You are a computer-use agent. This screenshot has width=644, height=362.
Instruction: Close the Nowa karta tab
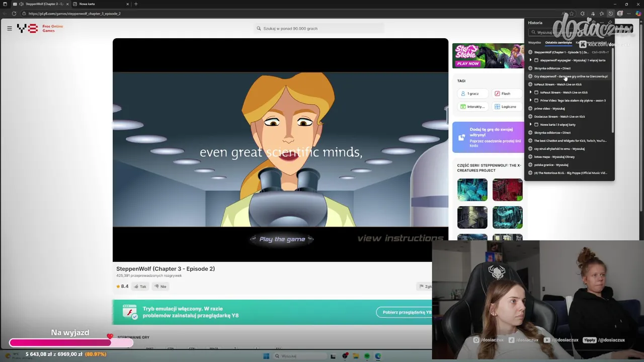pos(127,4)
